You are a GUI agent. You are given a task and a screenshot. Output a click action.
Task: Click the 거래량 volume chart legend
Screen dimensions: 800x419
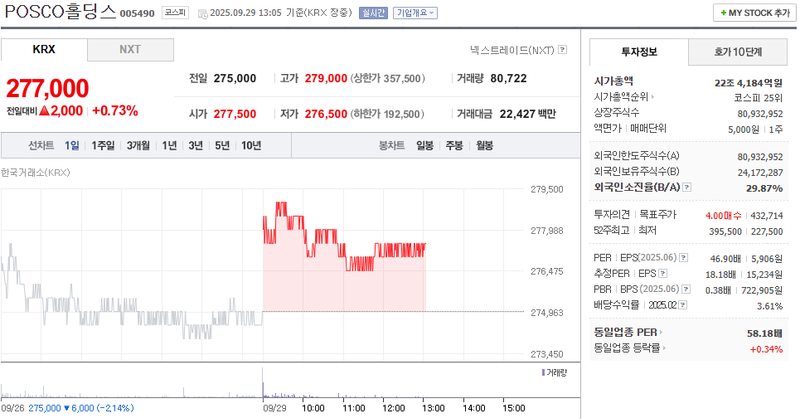[554, 373]
